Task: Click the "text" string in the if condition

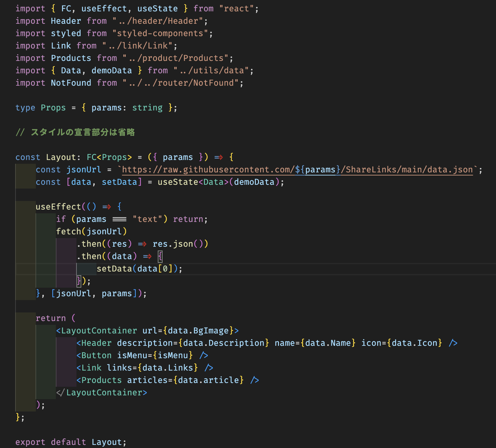Action: (x=147, y=219)
